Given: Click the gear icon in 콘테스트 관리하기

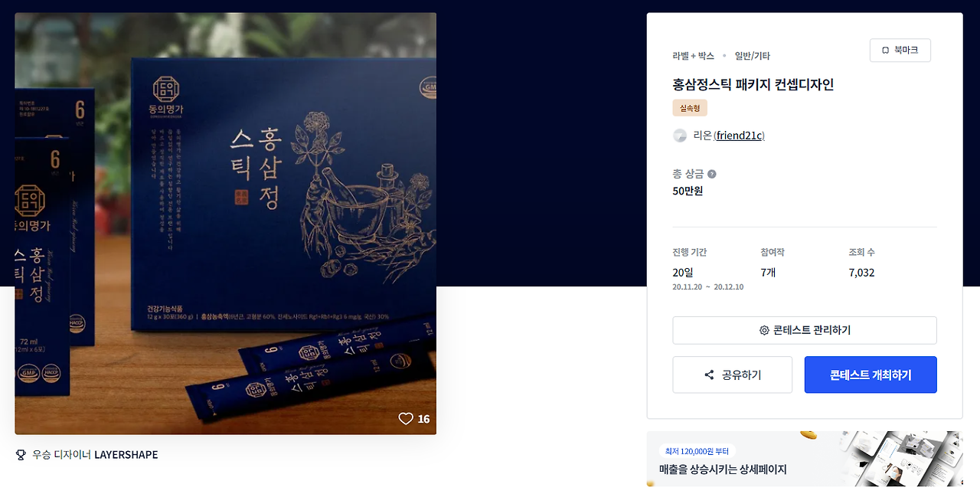Looking at the screenshot, I should 764,330.
